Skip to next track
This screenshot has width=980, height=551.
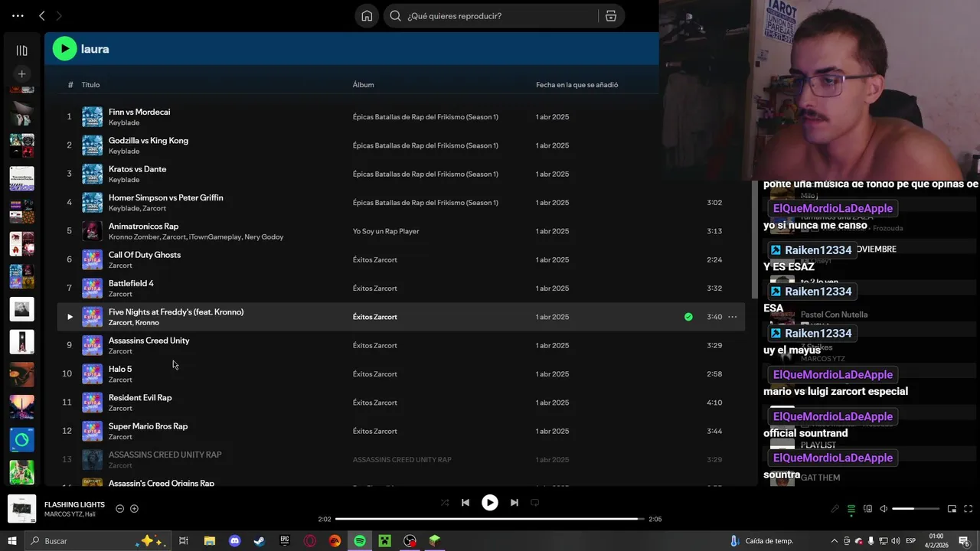point(514,503)
